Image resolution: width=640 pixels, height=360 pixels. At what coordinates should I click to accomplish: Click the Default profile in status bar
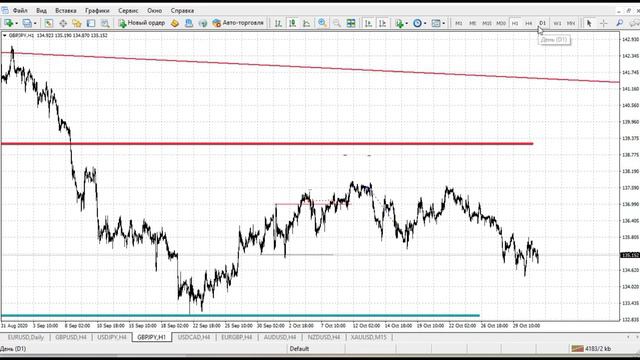[x=299, y=349]
